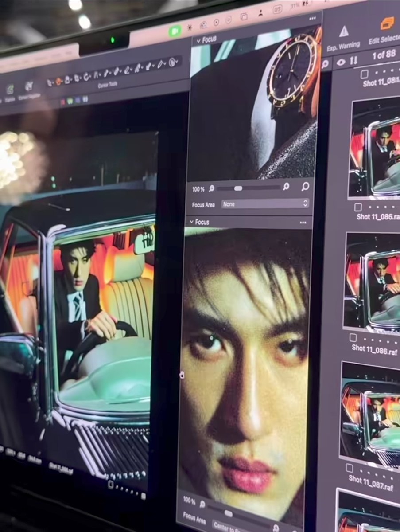400x532 pixels.
Task: Click the "1 of 88" image counter
Action: point(384,55)
